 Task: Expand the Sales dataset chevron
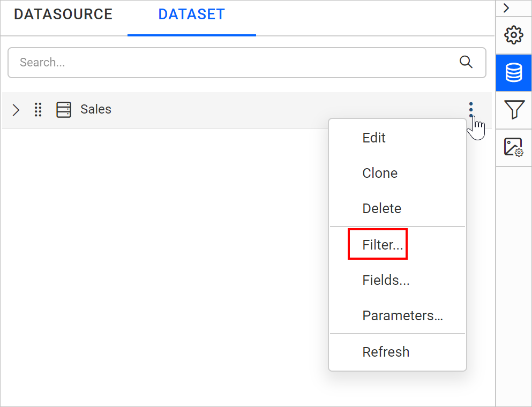point(16,110)
